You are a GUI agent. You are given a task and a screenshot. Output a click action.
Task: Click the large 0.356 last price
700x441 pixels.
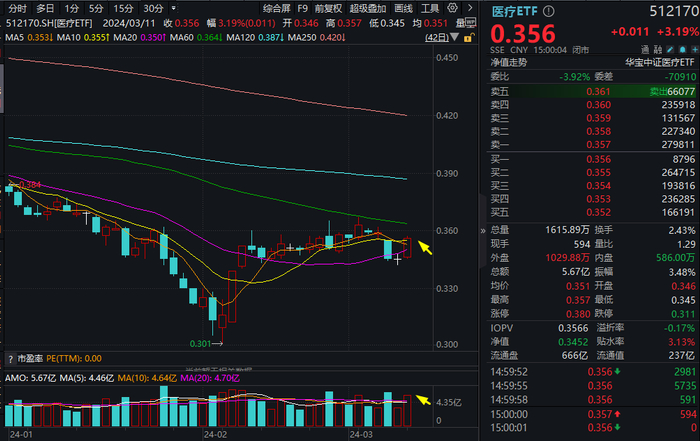[x=523, y=33]
